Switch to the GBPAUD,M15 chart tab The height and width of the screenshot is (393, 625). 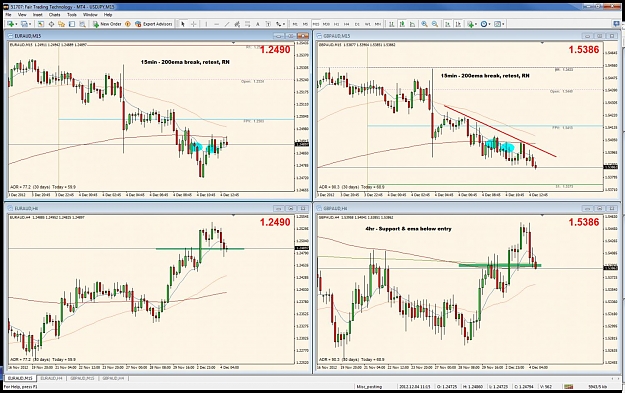[x=83, y=378]
